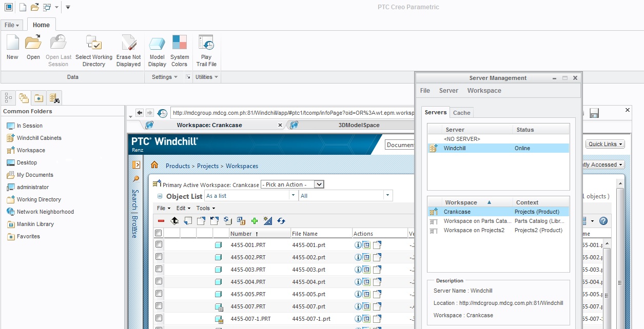Click the browser history clock icon
Image resolution: width=644 pixels, height=329 pixels.
[x=163, y=113]
